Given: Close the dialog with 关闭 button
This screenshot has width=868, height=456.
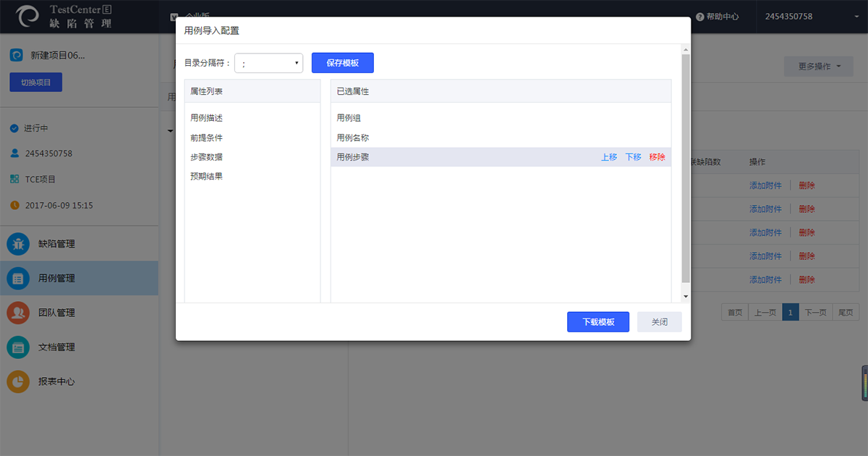Looking at the screenshot, I should click(659, 322).
